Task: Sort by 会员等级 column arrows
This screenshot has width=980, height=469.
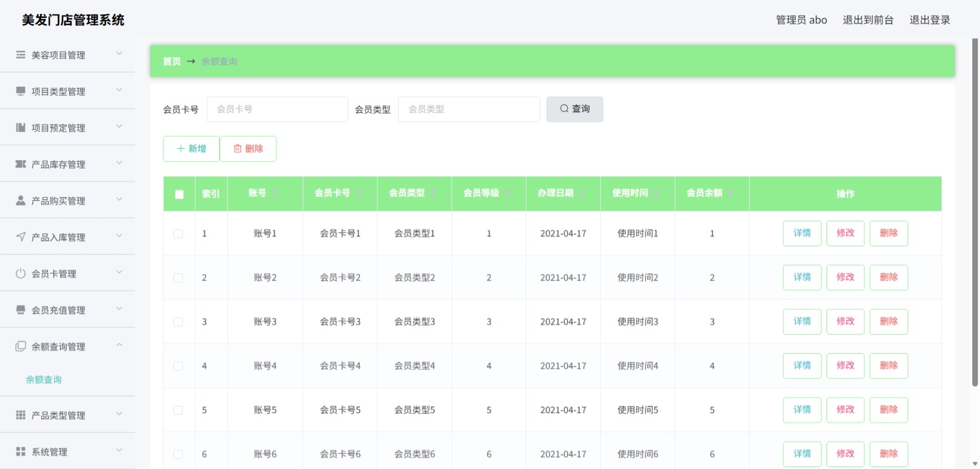Action: point(507,193)
